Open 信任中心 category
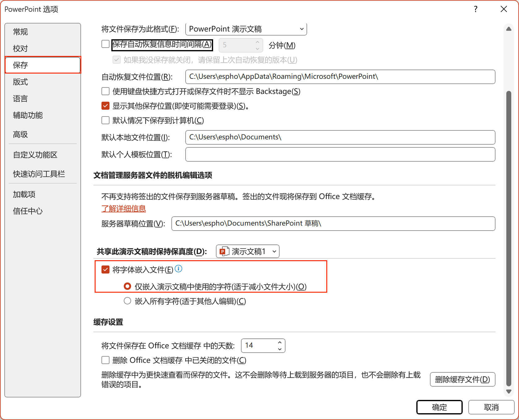This screenshot has width=519, height=420. (43, 211)
